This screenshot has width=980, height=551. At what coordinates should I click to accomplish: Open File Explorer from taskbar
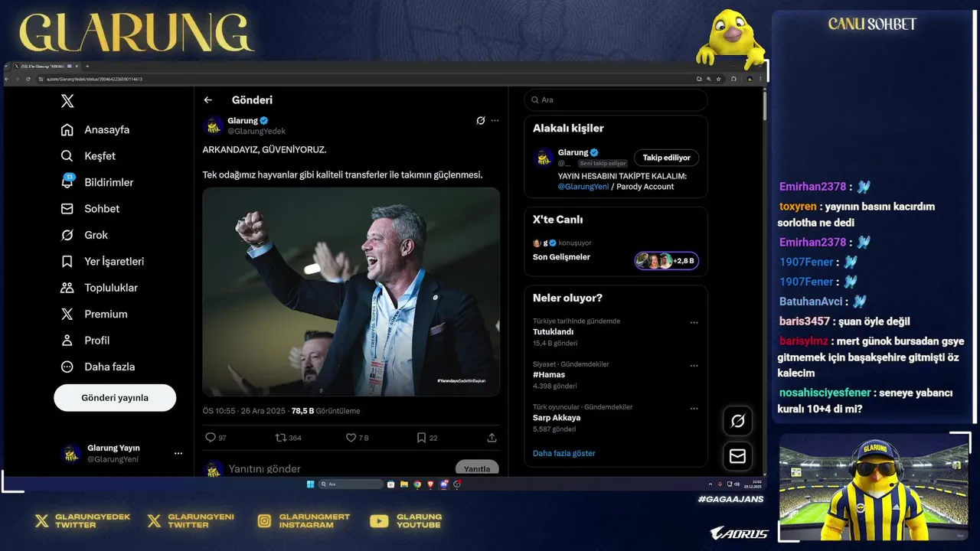404,484
